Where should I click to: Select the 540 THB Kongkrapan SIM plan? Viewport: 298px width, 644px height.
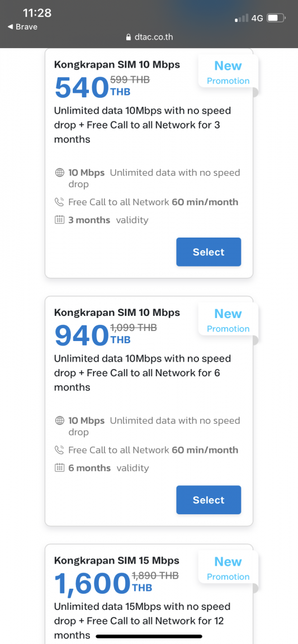pyautogui.click(x=209, y=252)
